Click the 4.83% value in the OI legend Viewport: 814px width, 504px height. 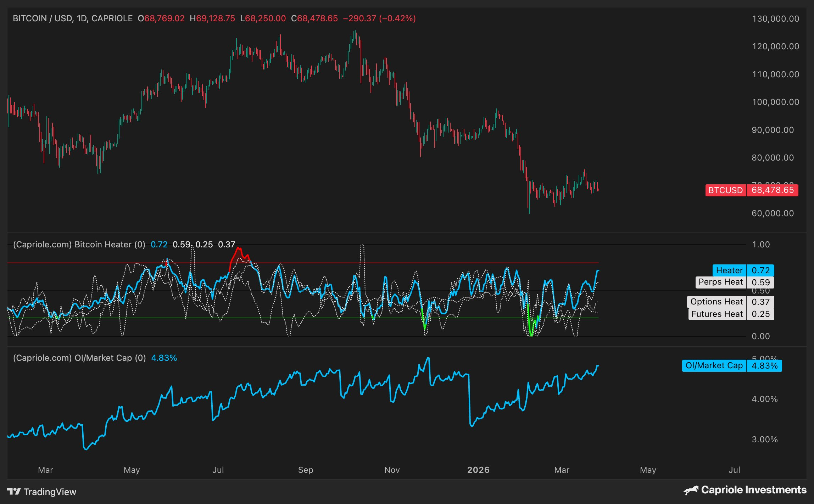tap(164, 358)
